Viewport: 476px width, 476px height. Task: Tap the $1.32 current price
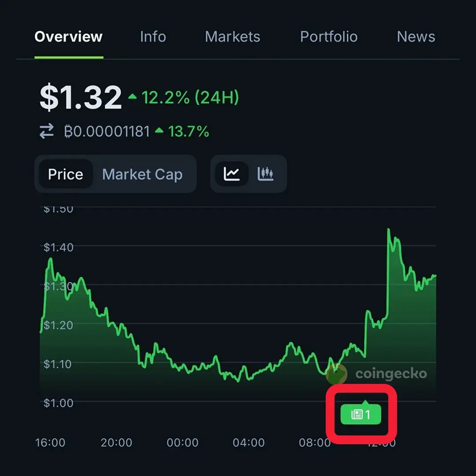[x=81, y=97]
